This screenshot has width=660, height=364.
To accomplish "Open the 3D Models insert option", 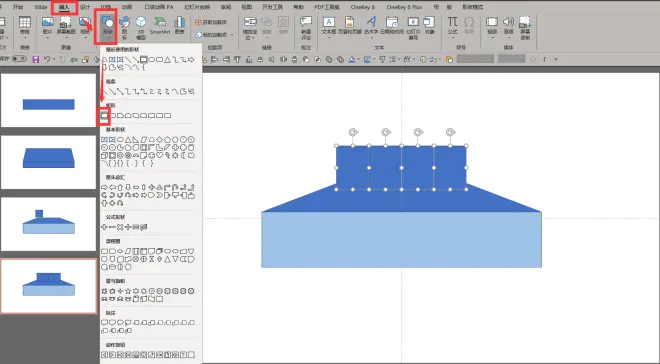I will 141,28.
